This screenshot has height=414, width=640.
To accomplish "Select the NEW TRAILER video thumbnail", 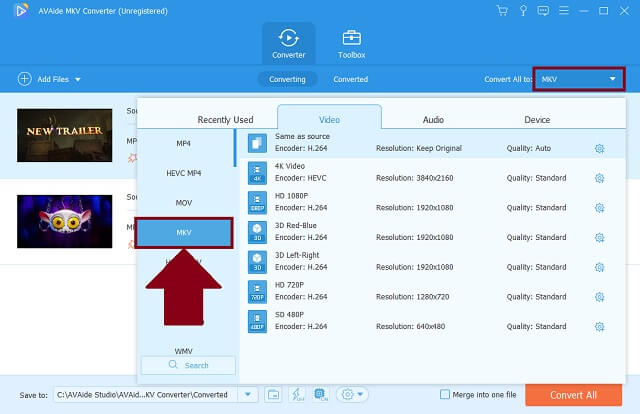I will point(64,135).
